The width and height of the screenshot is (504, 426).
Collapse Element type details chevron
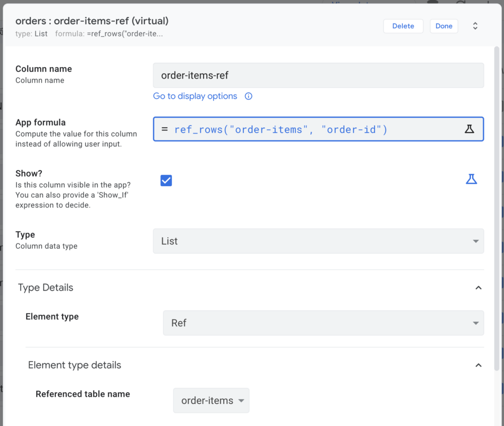478,365
